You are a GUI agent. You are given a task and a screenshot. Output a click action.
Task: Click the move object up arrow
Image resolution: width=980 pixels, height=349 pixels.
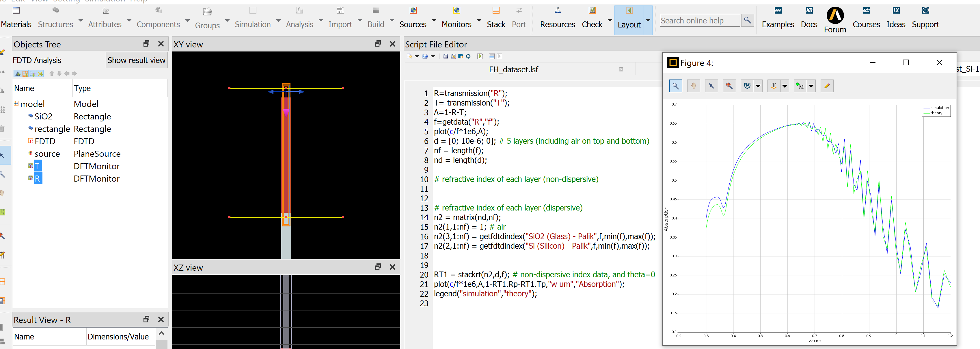click(x=52, y=73)
